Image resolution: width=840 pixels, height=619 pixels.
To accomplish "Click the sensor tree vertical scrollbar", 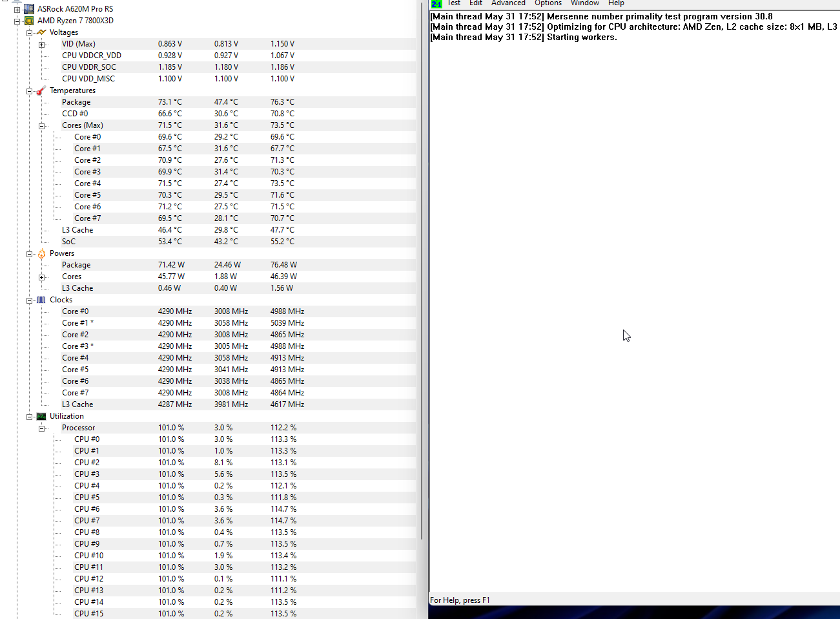I will (422, 271).
